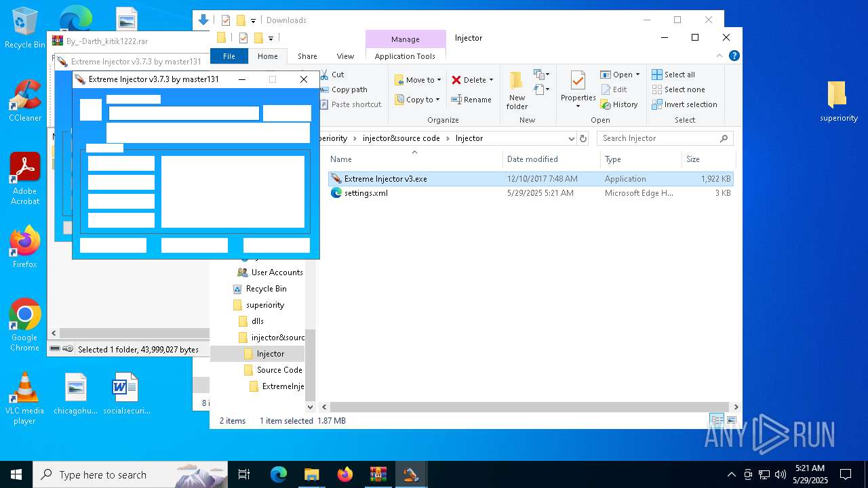Click the Quick Access properties icon in Injector title bar
This screenshot has width=868, height=488.
click(243, 38)
